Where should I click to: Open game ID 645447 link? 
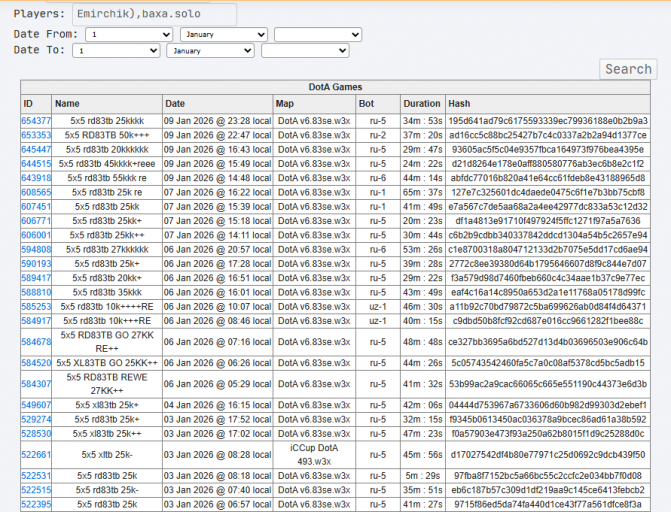click(36, 149)
